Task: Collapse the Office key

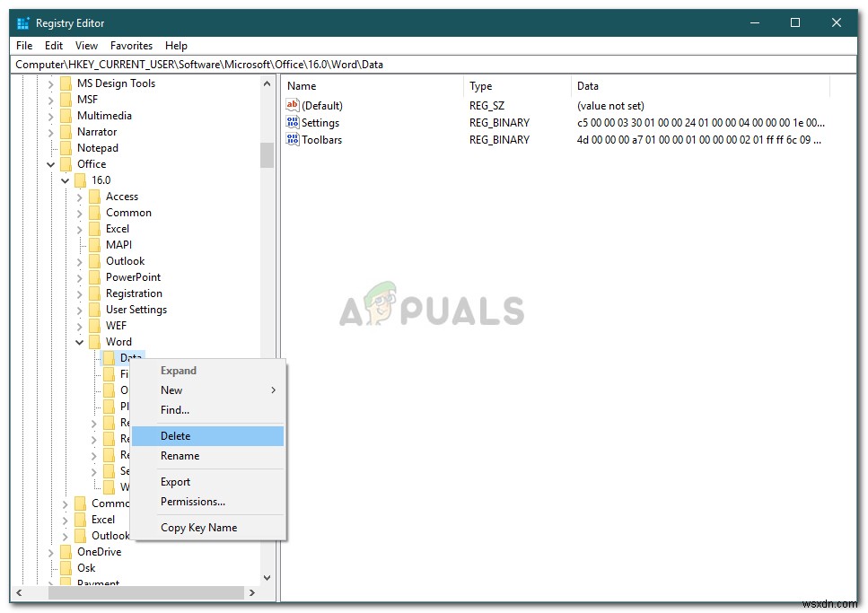Action: (50, 164)
